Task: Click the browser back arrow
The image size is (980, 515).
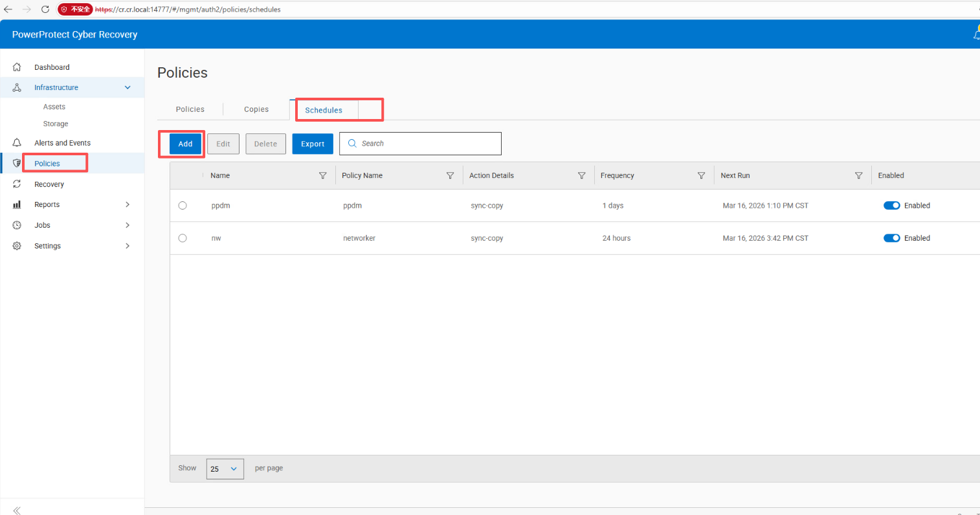Action: click(8, 9)
